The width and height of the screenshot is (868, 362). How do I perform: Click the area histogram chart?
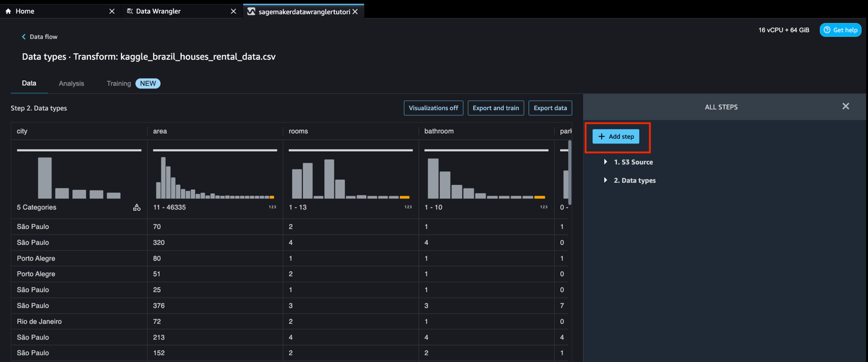pos(215,176)
